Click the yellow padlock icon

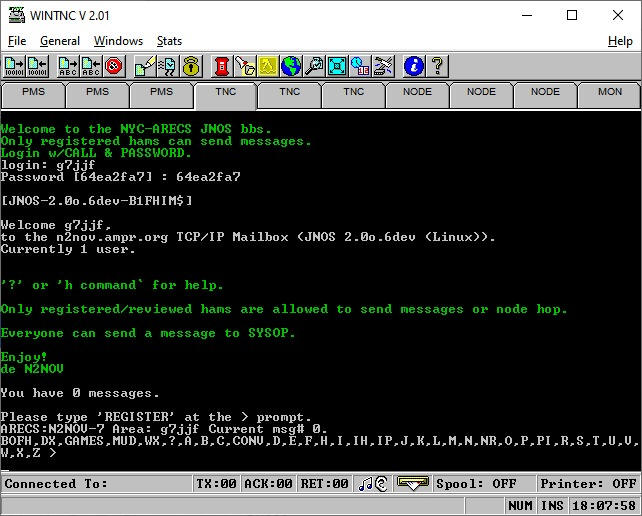[191, 66]
